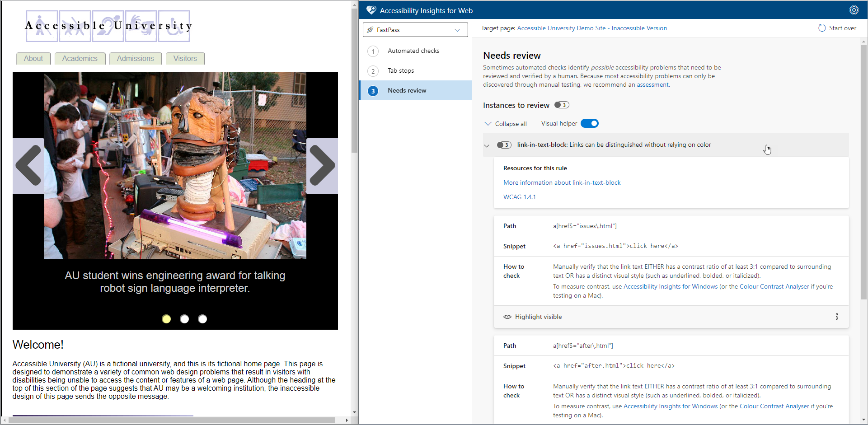Collapse the link-in-text-block rule chevron

point(487,145)
